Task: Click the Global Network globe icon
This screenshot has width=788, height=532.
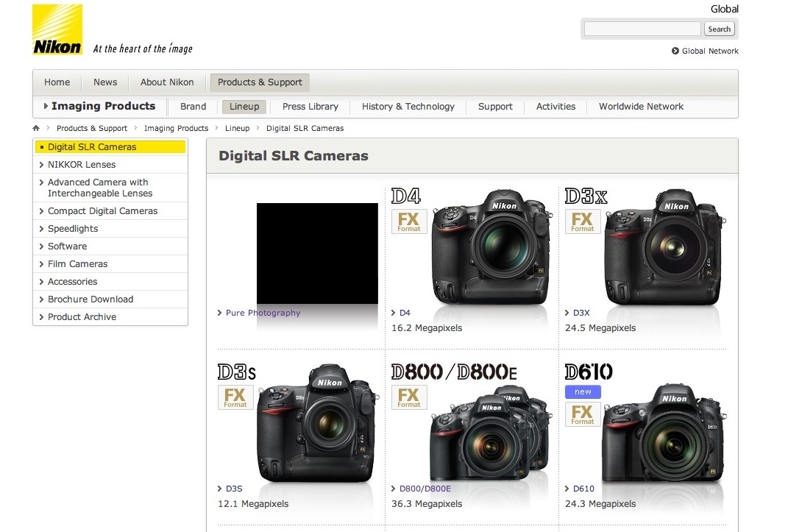Action: (674, 51)
